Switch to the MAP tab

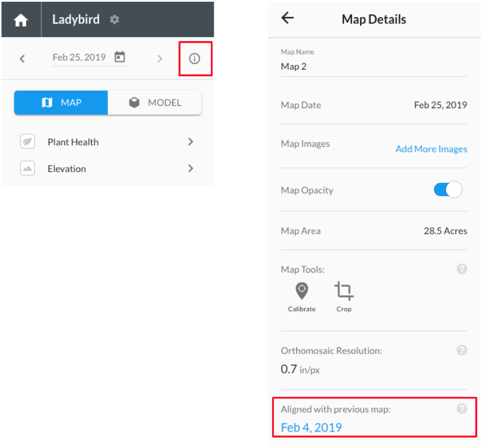click(61, 102)
